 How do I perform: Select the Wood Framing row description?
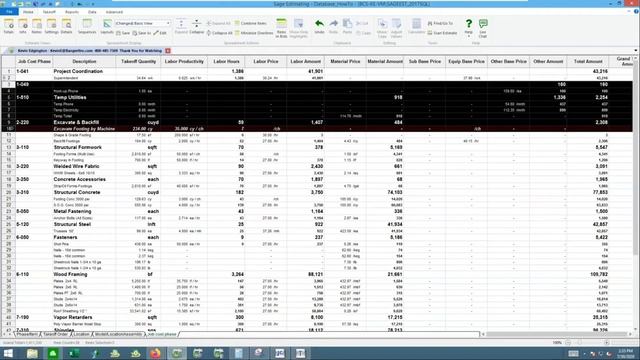pos(70,274)
